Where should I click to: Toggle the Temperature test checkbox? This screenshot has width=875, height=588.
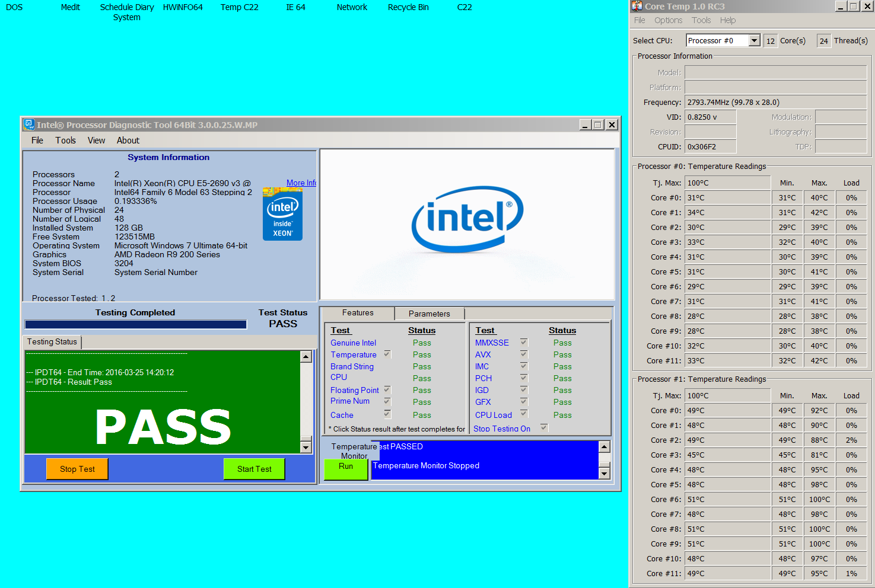tap(387, 354)
